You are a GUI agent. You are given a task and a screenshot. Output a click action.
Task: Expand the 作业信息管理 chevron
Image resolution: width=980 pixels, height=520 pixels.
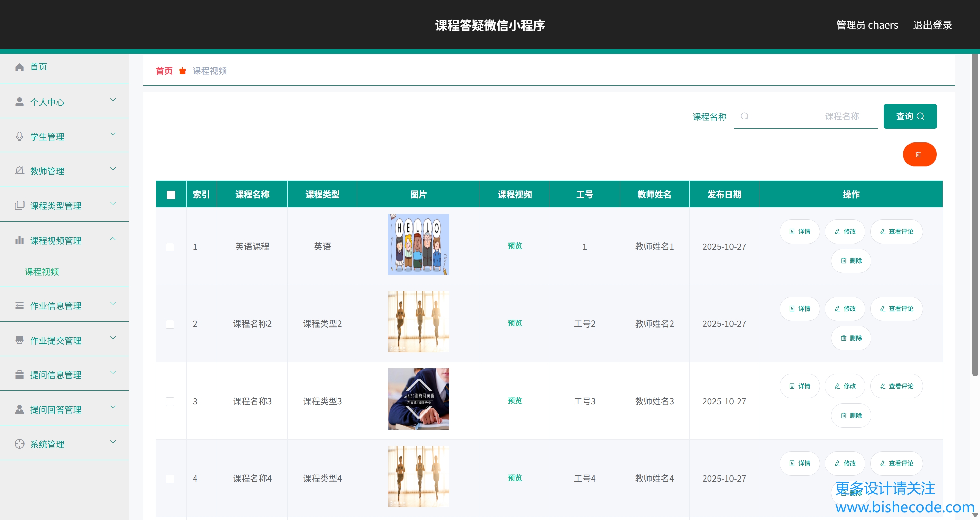tap(113, 303)
